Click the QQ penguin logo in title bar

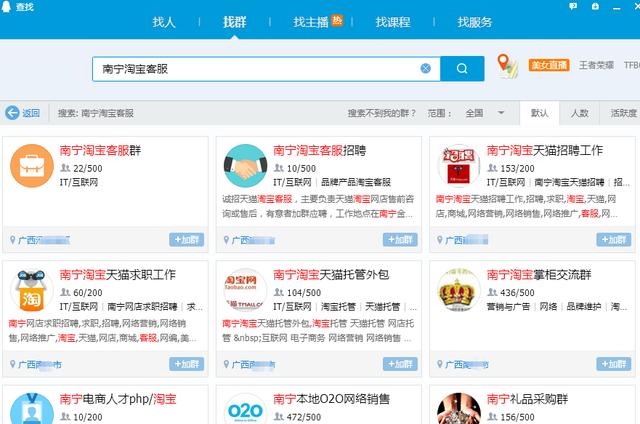pos(6,6)
